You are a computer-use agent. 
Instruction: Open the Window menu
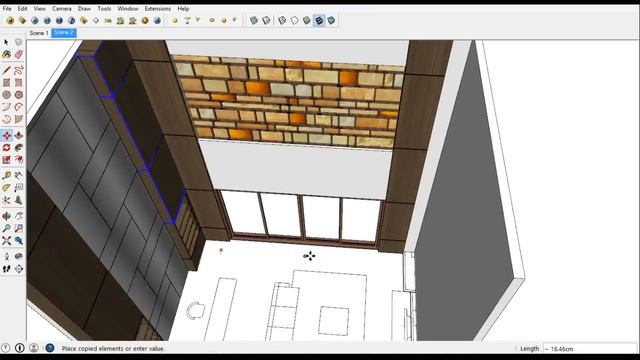128,8
